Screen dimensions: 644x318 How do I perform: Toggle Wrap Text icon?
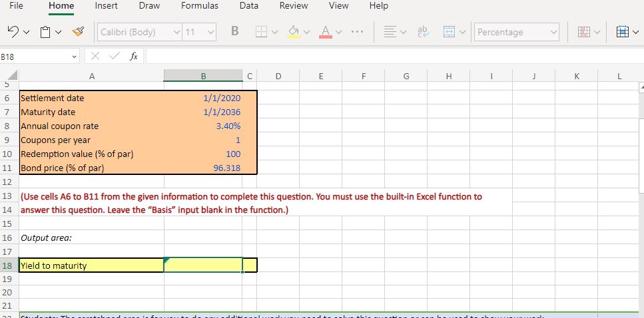[422, 31]
